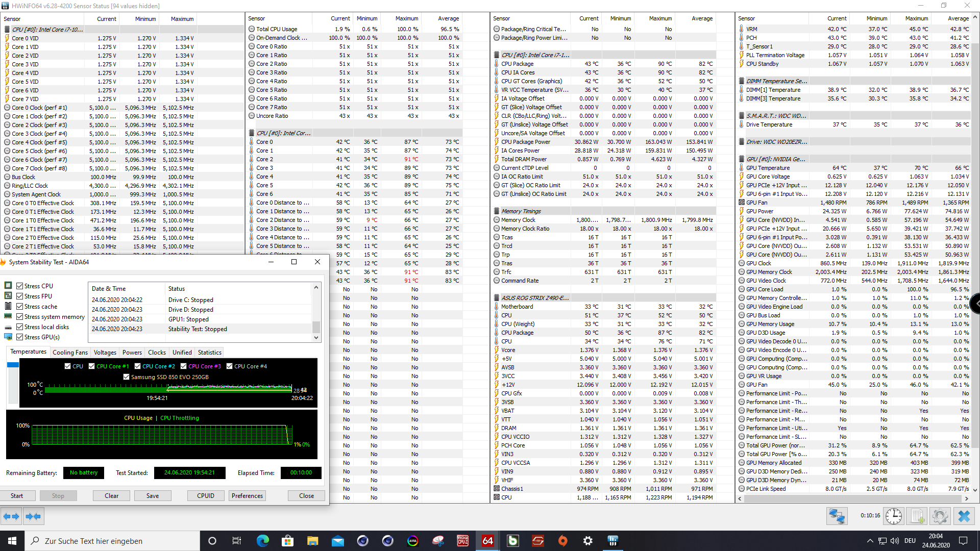Select the 'GPU Temperature' sensor row
This screenshot has width=980, height=551.
[854, 168]
